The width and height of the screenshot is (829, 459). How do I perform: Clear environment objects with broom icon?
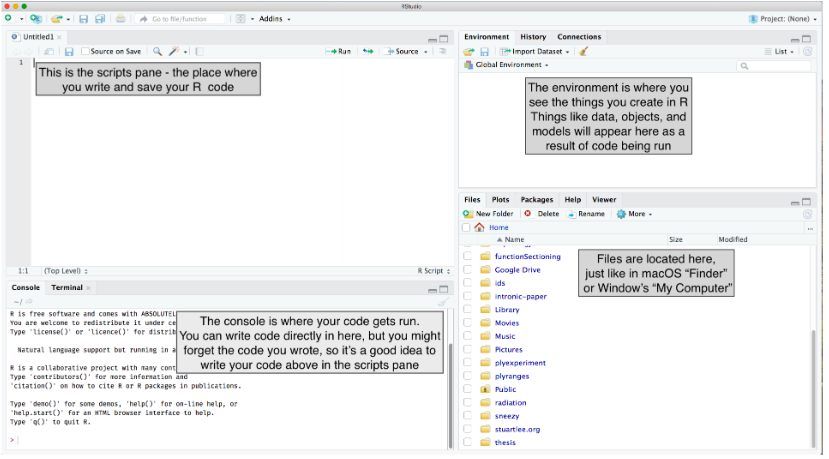point(584,51)
